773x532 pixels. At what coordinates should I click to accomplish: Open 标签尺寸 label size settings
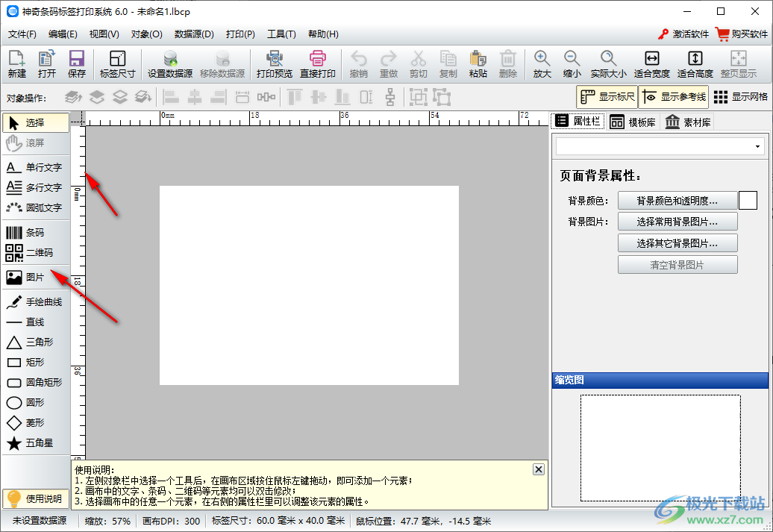coord(117,64)
